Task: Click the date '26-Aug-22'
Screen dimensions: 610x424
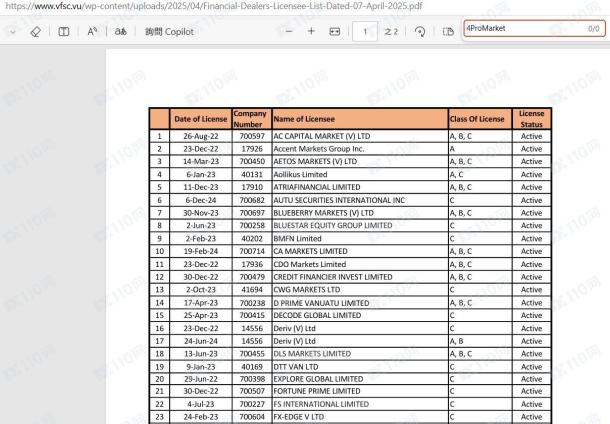Action: 201,136
